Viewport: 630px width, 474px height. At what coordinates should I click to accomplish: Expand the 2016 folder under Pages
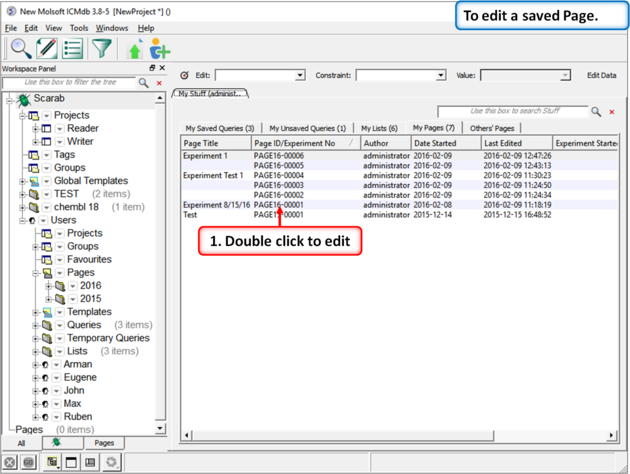pos(48,286)
